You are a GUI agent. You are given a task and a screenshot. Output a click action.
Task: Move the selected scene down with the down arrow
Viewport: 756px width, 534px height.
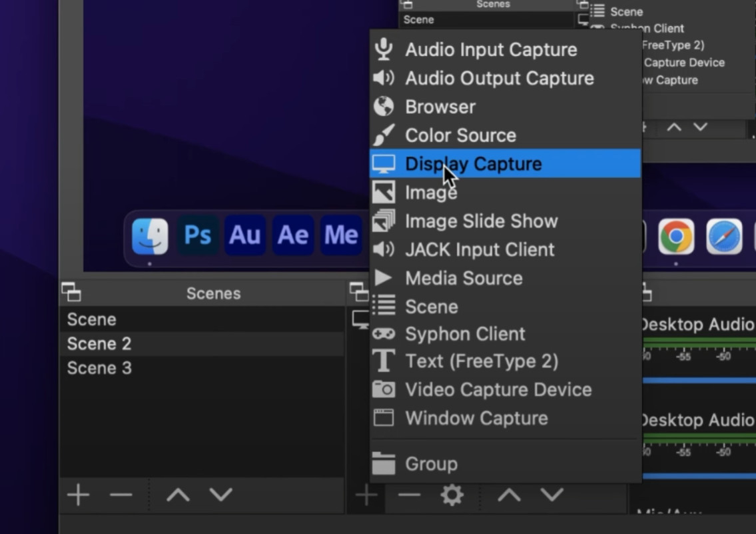click(x=220, y=495)
